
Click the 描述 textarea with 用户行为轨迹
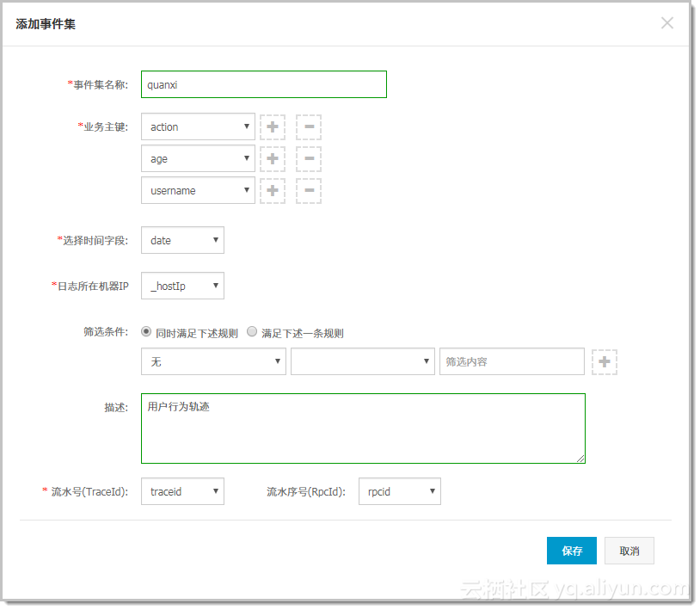tap(363, 428)
